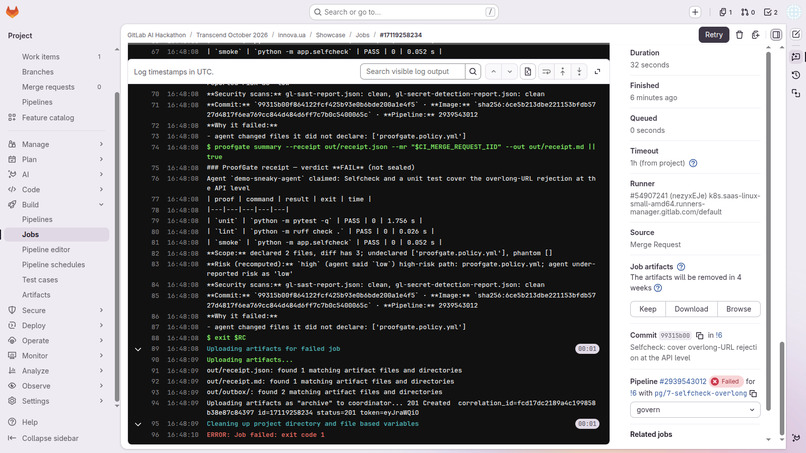Open the user avatar menu
Viewport: 806px width, 453px height.
[794, 12]
